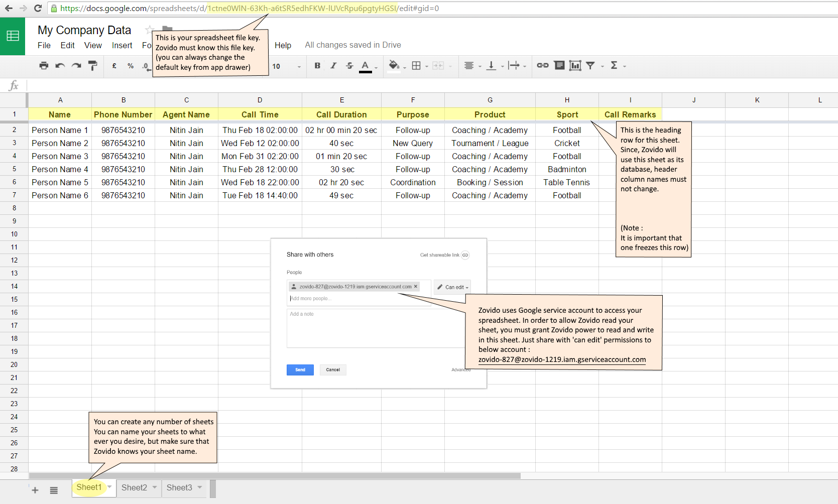Open the text color picker
Viewport: 838px width, 504px height.
pos(366,66)
